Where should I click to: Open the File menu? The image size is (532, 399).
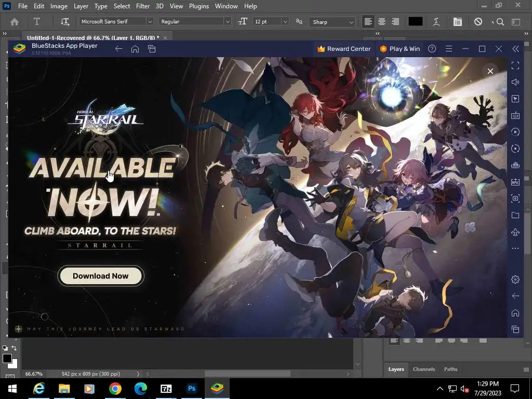[23, 6]
